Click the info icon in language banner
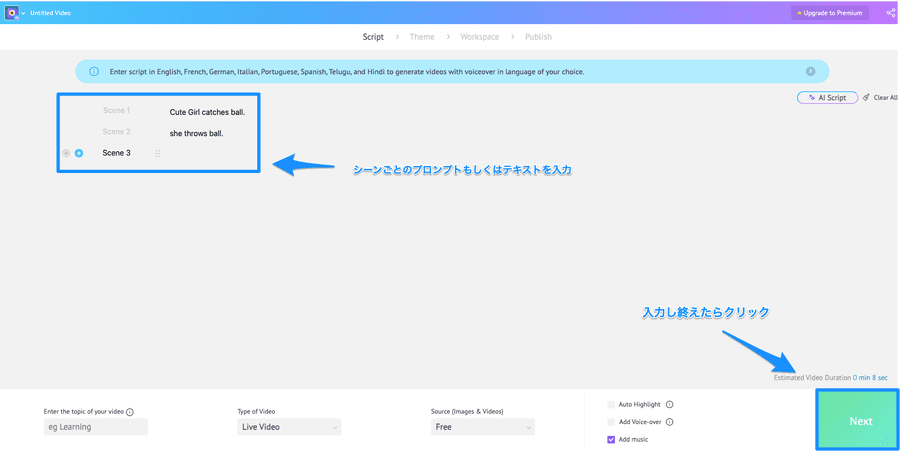Screen dimensions: 900x451 tap(94, 72)
